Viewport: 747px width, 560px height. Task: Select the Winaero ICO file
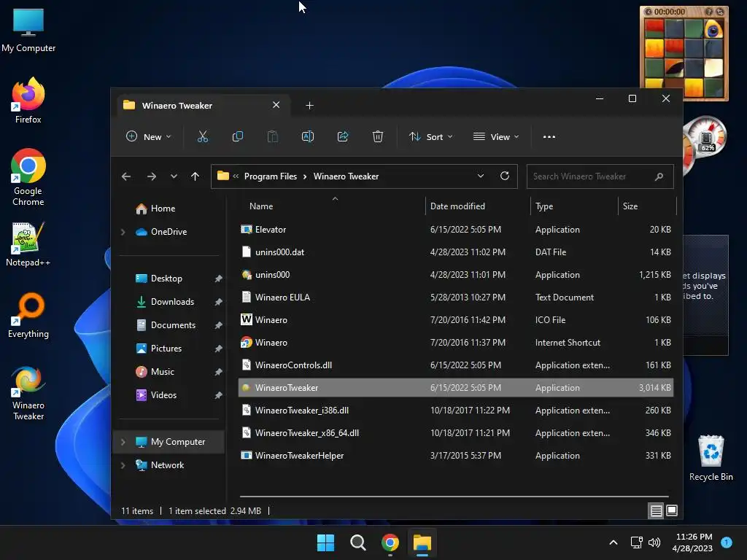(455, 320)
